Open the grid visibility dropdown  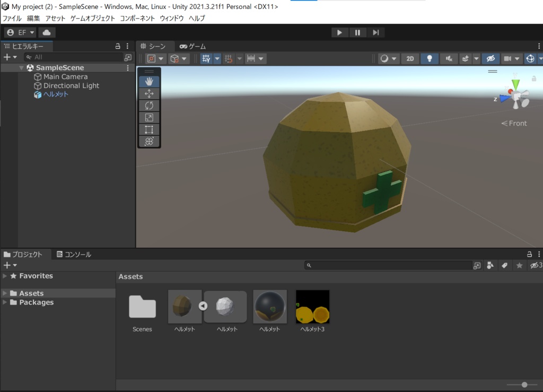click(217, 58)
